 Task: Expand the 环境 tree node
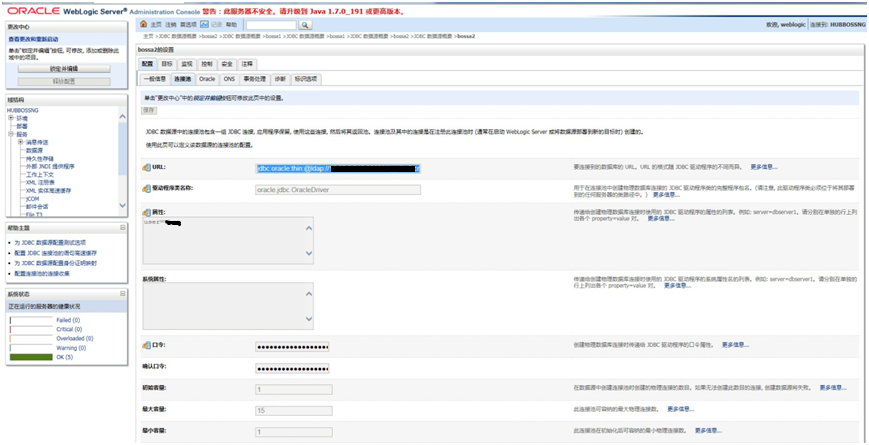click(x=11, y=118)
